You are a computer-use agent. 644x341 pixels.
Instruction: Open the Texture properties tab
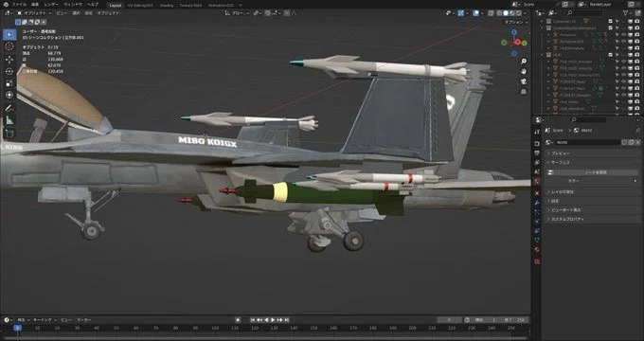coord(537,261)
